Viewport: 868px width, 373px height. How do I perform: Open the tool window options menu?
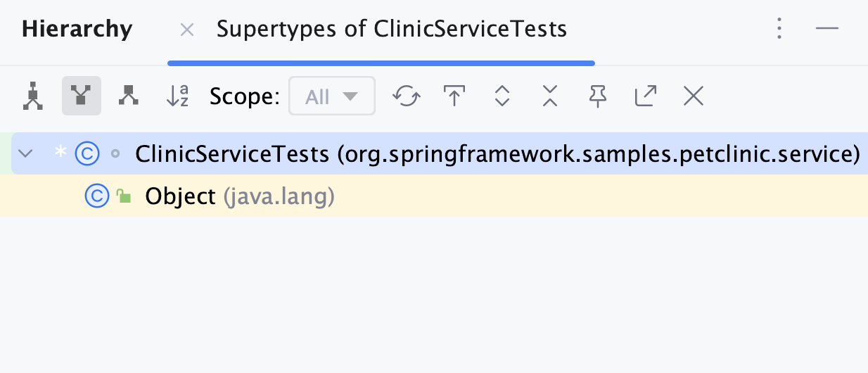(x=779, y=29)
